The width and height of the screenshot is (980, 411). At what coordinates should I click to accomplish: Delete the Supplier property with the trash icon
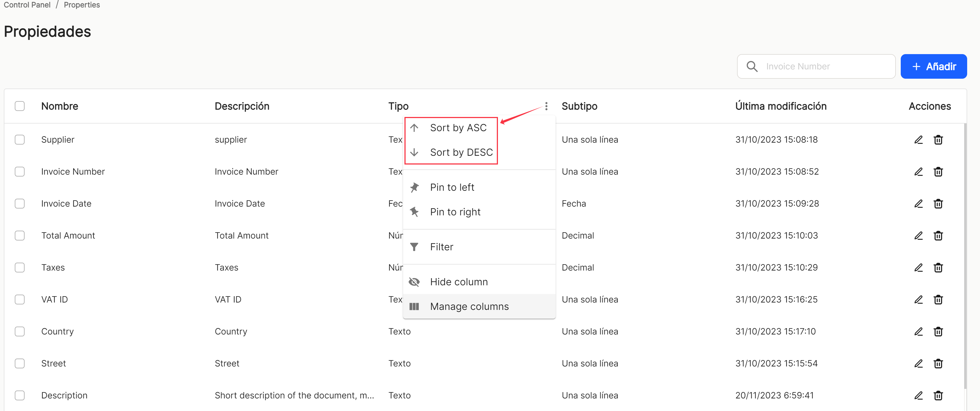(938, 140)
